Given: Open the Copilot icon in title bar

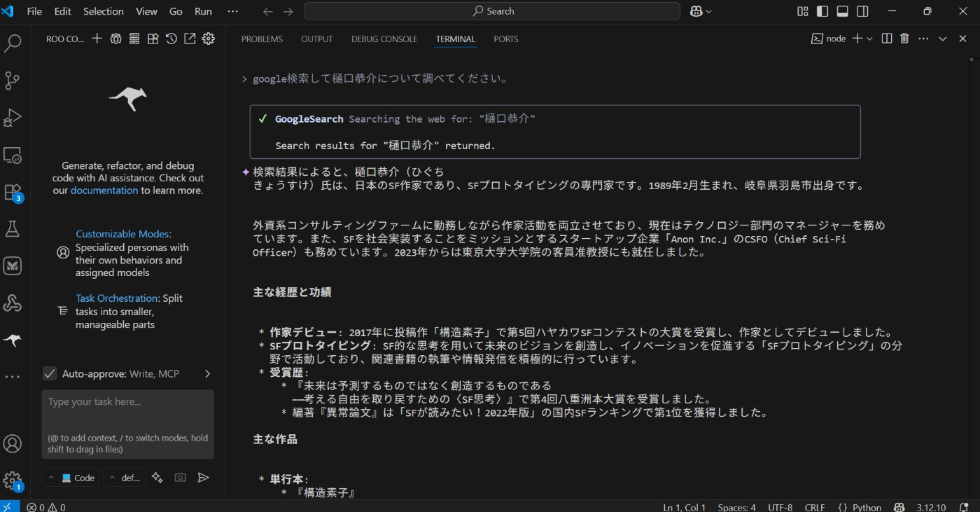Looking at the screenshot, I should [x=696, y=11].
